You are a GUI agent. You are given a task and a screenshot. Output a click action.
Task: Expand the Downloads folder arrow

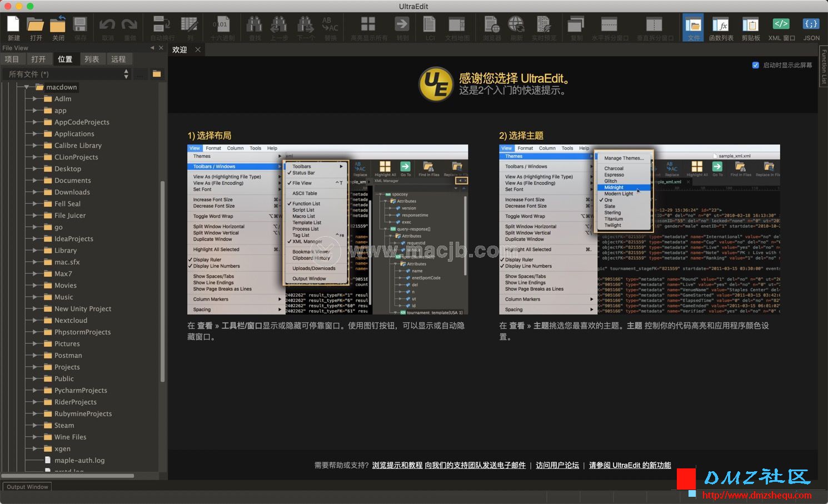(34, 192)
